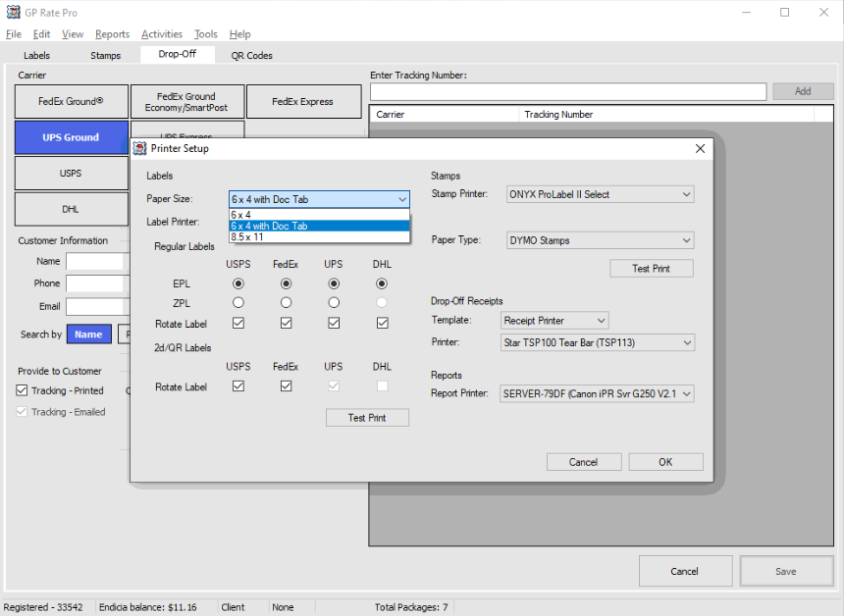Switch to the Labels tab
844x616 pixels.
click(36, 55)
